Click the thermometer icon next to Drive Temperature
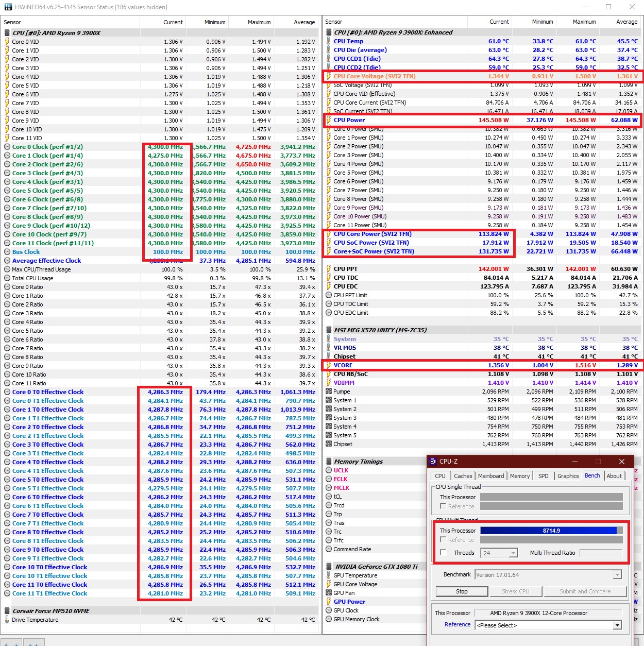The height and width of the screenshot is (647, 644). [x=7, y=620]
